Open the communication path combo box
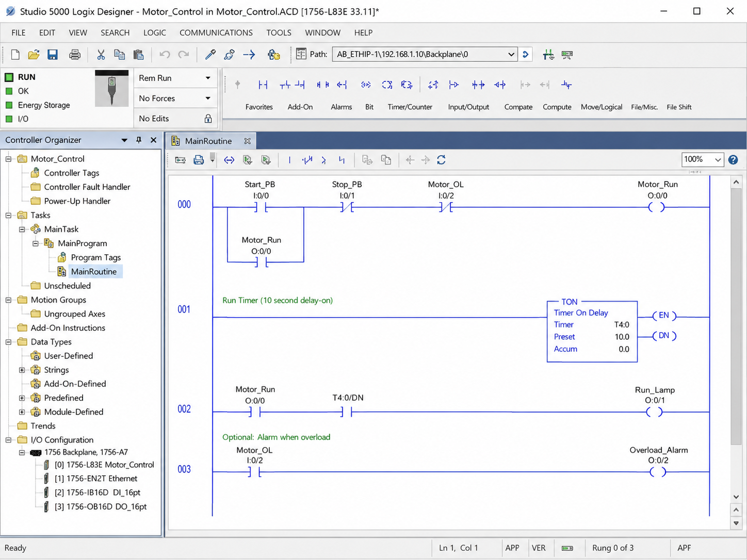Image resolution: width=747 pixels, height=560 pixels. [425, 54]
